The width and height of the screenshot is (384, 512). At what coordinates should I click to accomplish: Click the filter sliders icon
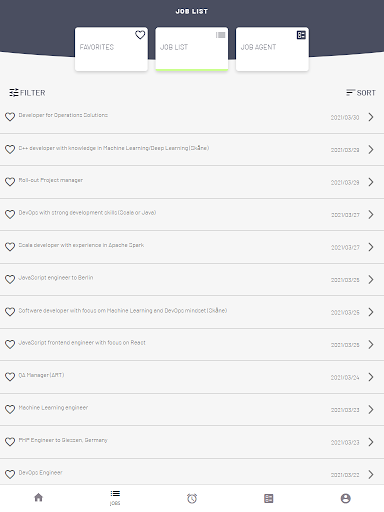tap(14, 92)
